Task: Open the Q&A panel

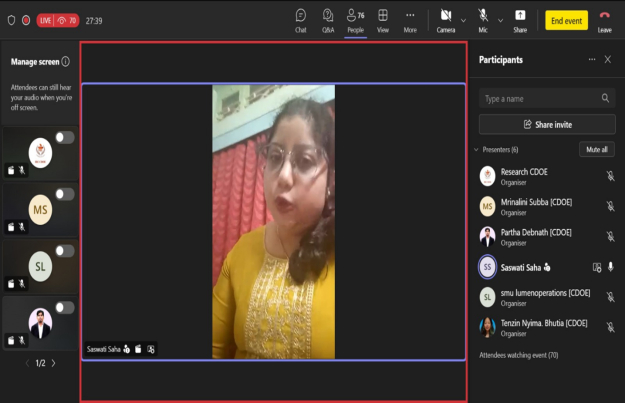Action: tap(328, 19)
